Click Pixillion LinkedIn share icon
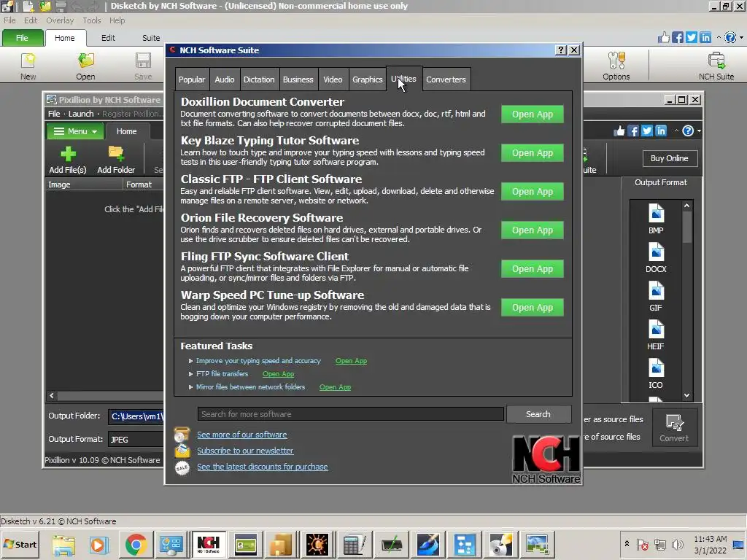This screenshot has height=560, width=747. click(x=661, y=131)
